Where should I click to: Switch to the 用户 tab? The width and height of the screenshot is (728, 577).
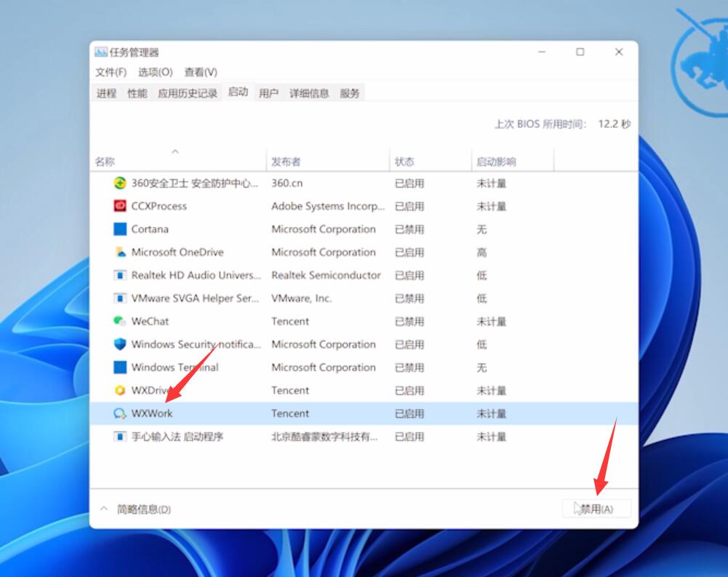point(268,93)
